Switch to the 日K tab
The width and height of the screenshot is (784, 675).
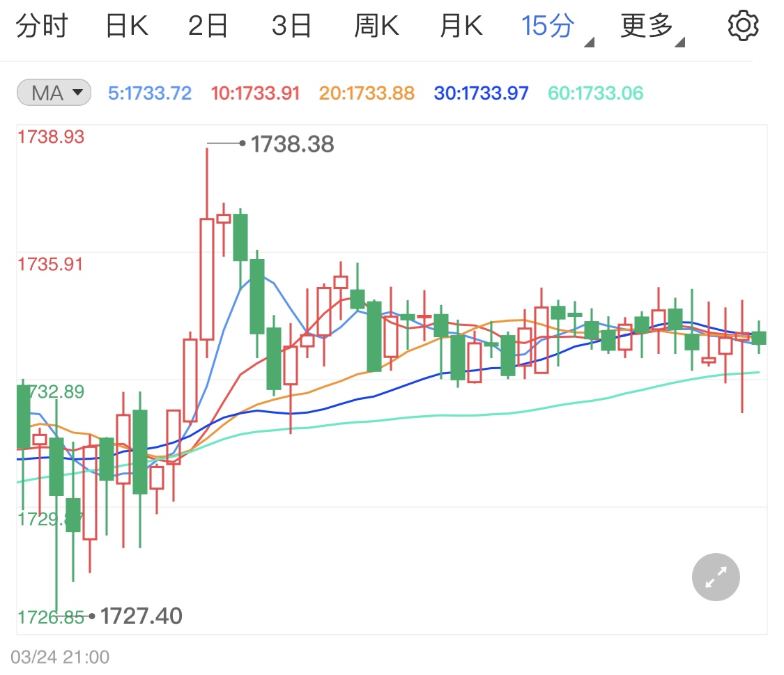pos(127,26)
